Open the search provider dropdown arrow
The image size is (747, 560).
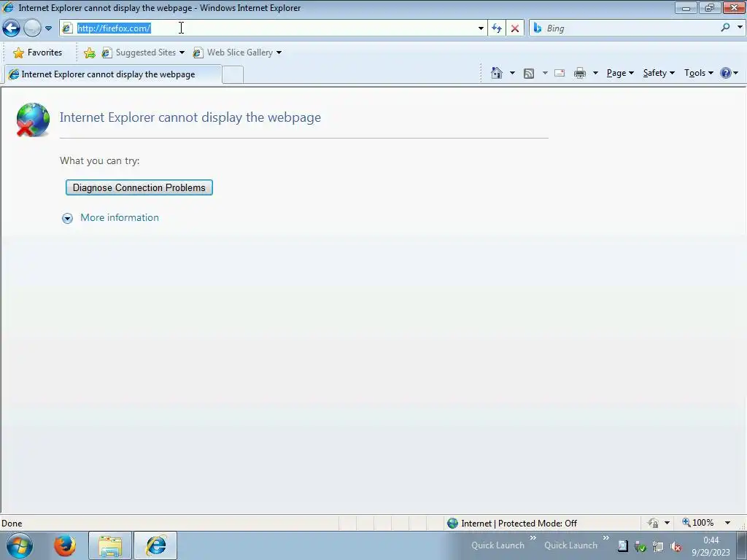coord(740,28)
